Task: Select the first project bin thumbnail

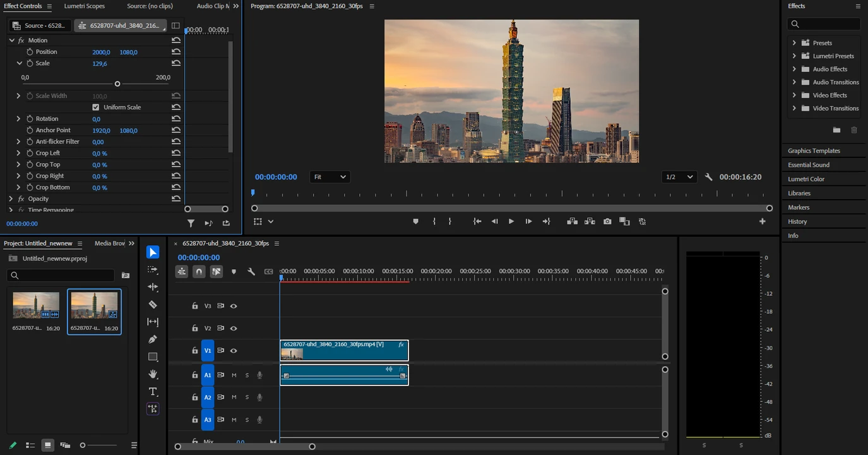Action: 36,305
